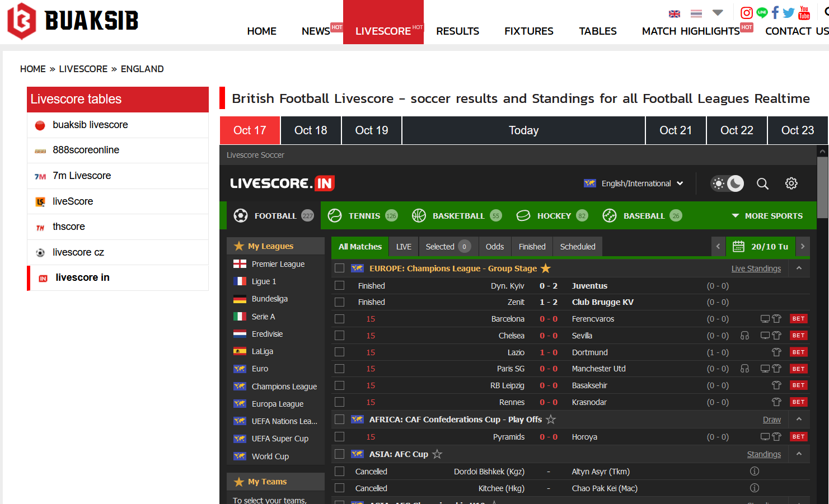This screenshot has height=504, width=829.
Task: Tick the CAF Confederations Cup league checkbox
Action: coord(339,419)
